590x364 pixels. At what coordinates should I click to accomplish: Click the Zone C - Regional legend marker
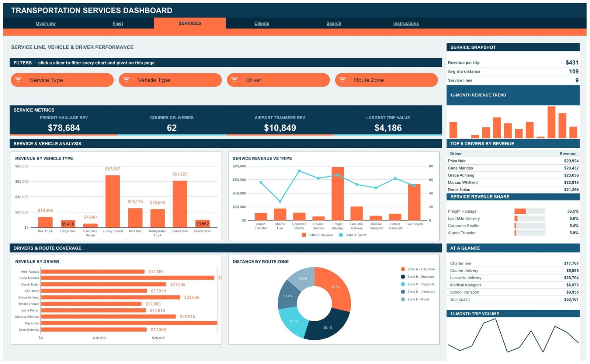[403, 284]
